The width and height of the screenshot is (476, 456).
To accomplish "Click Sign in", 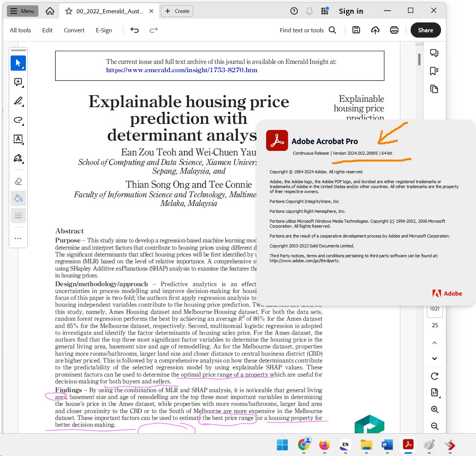I will [351, 11].
